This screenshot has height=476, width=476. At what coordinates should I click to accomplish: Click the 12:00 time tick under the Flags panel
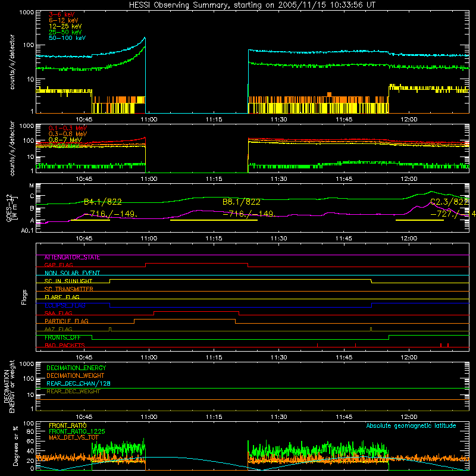409,358
